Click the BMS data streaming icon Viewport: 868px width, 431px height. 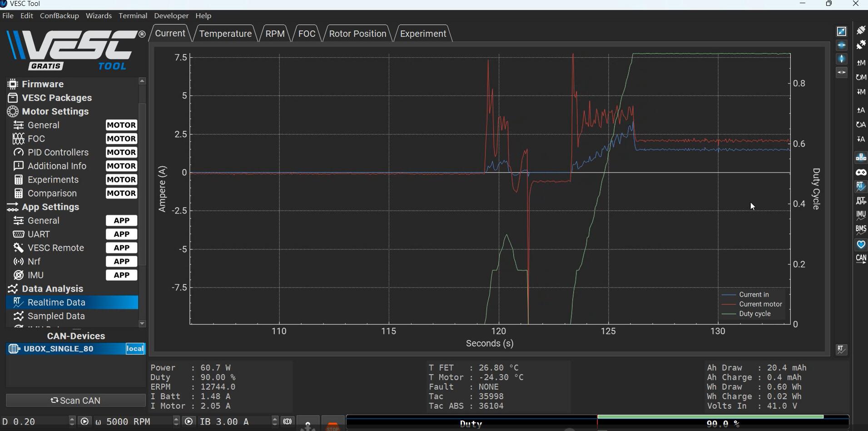pos(861,229)
